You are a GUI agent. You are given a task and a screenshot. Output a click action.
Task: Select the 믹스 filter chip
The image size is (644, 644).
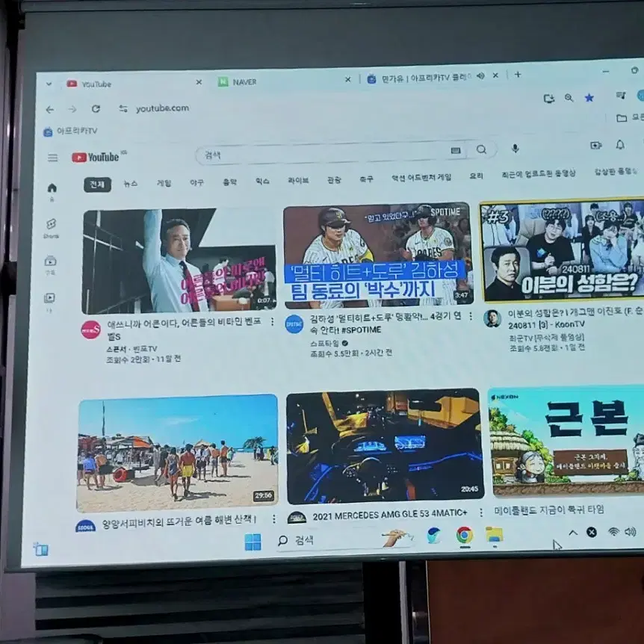pyautogui.click(x=262, y=181)
